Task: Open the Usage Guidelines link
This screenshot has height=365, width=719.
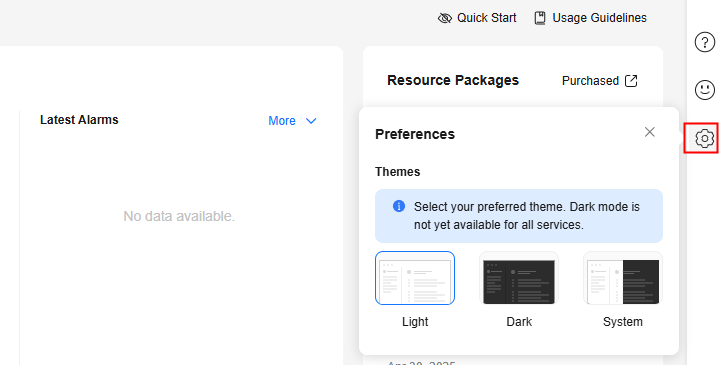Action: point(599,18)
